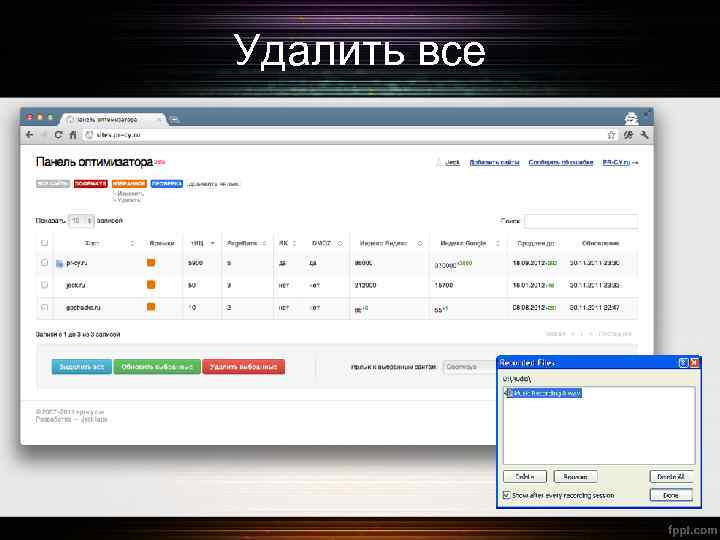Reload the page with the refresh icon

[x=58, y=135]
